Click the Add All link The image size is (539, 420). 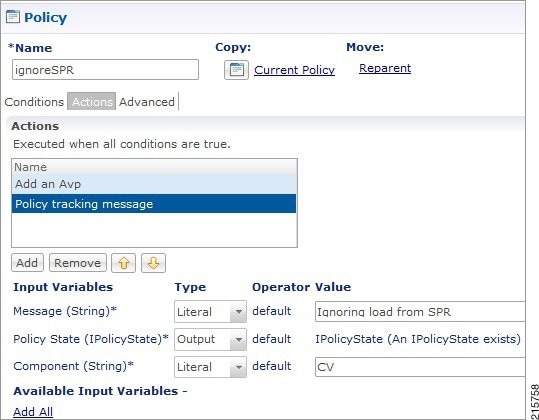click(33, 412)
